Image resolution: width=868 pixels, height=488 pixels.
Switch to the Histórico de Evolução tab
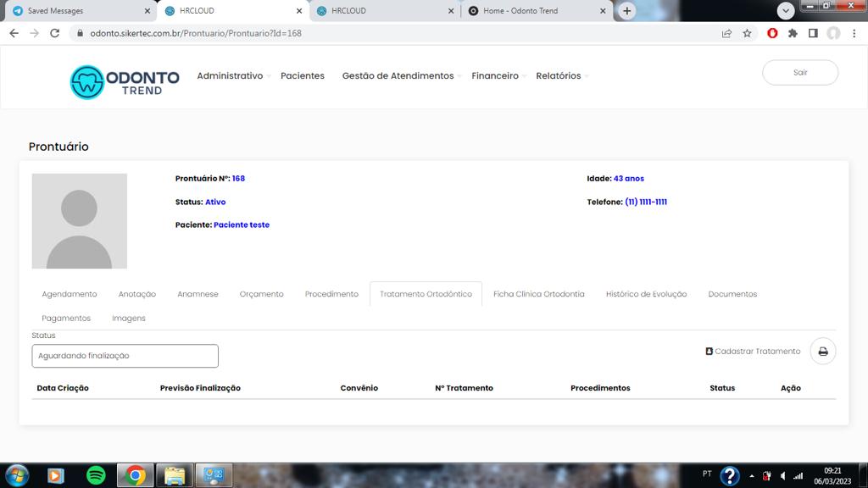tap(646, 294)
